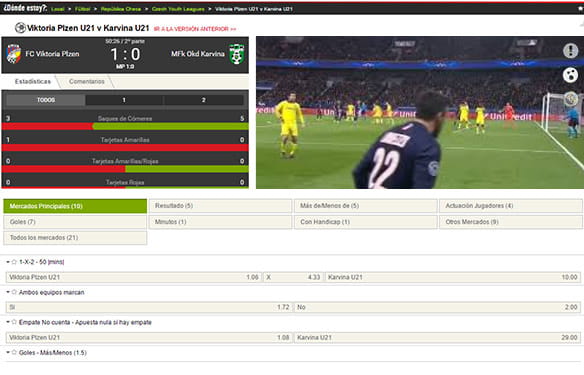The height and width of the screenshot is (375, 584).
Task: Bet Karvina U21 draw-no-bet at 29.00
Action: 437,337
